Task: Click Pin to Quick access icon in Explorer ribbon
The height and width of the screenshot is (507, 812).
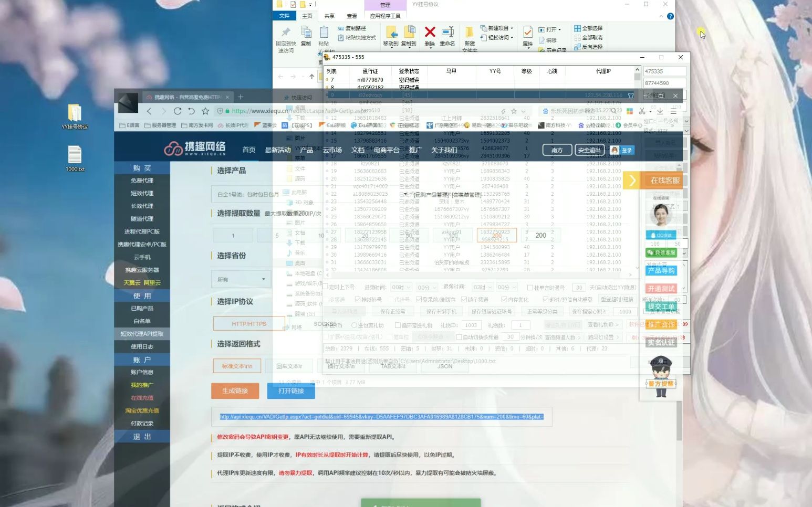Action: coord(286,33)
